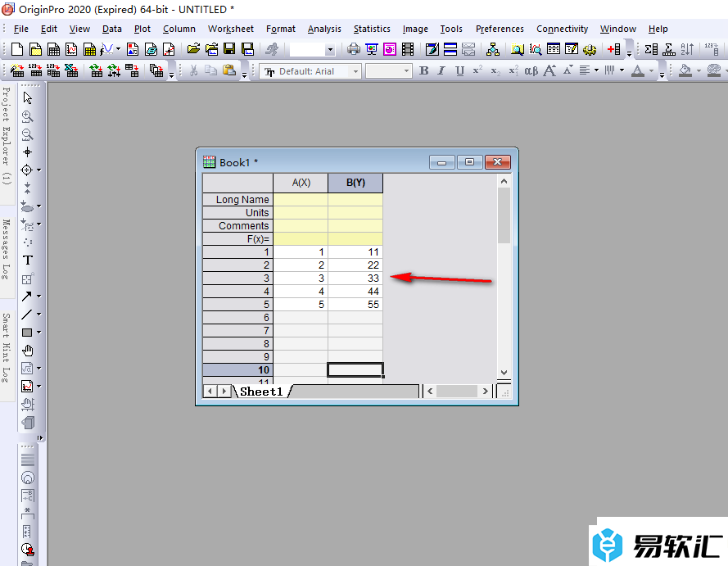Click the Cut scissors icon
This screenshot has height=566, width=728.
pyautogui.click(x=193, y=70)
